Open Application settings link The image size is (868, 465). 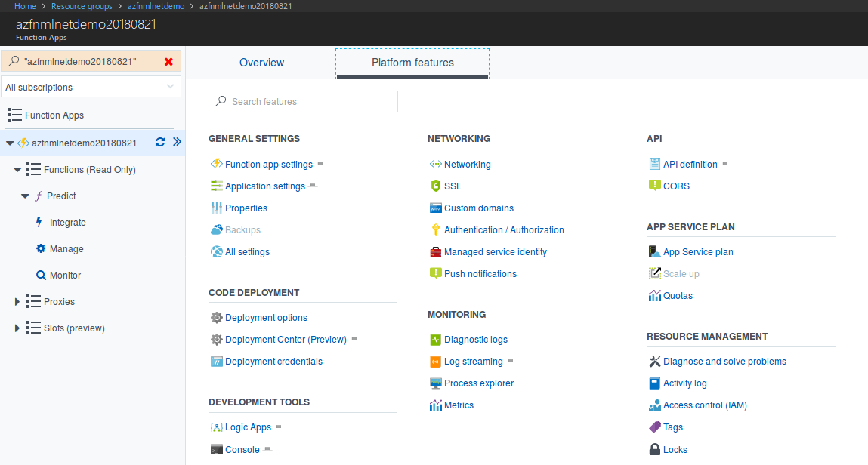[x=264, y=186]
